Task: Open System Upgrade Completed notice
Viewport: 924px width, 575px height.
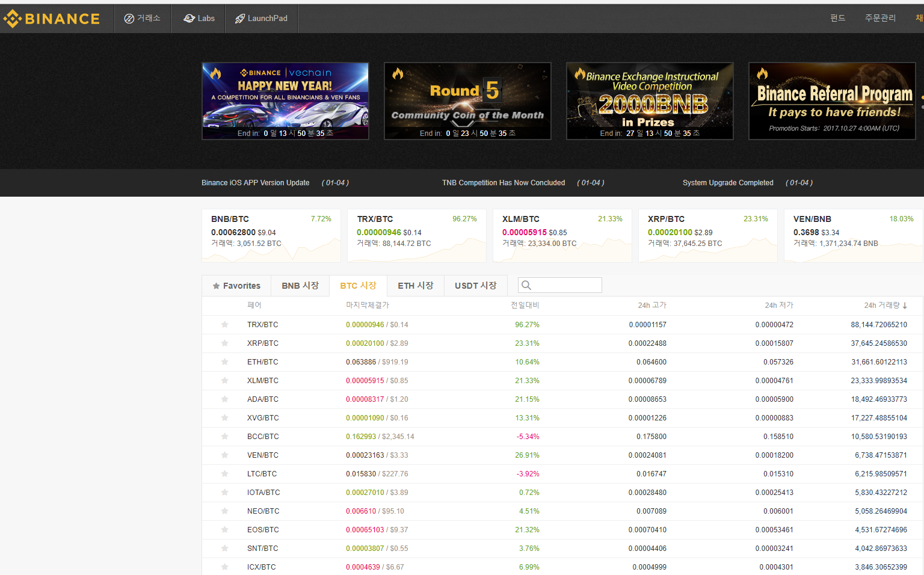Action: (x=728, y=183)
